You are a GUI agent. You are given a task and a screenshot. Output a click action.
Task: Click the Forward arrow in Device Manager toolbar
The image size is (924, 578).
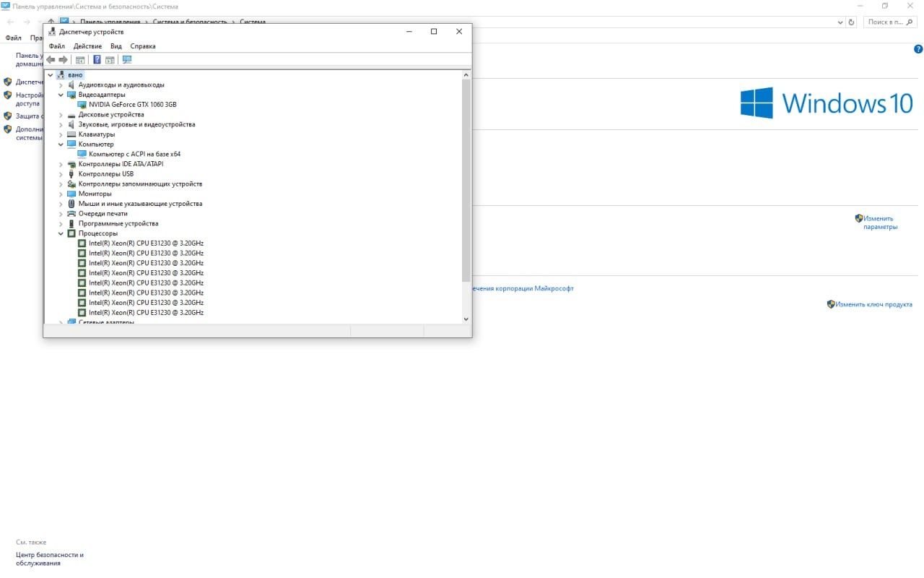click(x=64, y=60)
